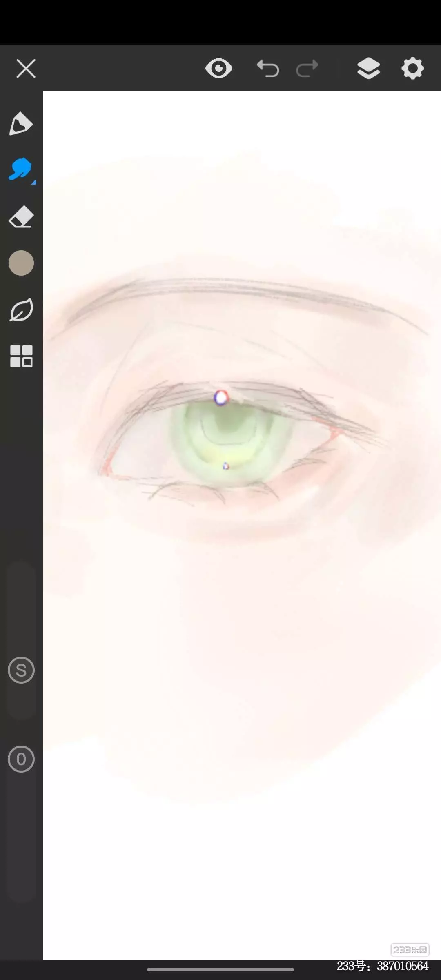Click the white highlight dot on the eyelid
441x980 pixels.
pyautogui.click(x=221, y=398)
